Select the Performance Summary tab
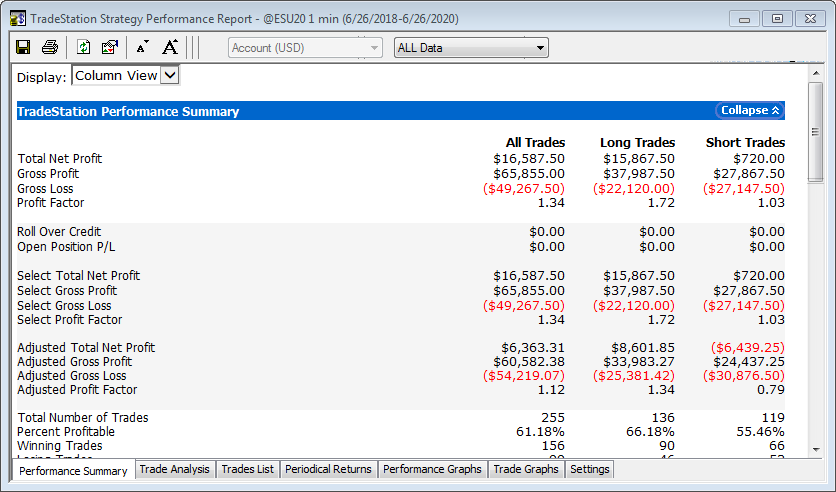836x492 pixels. coord(73,471)
